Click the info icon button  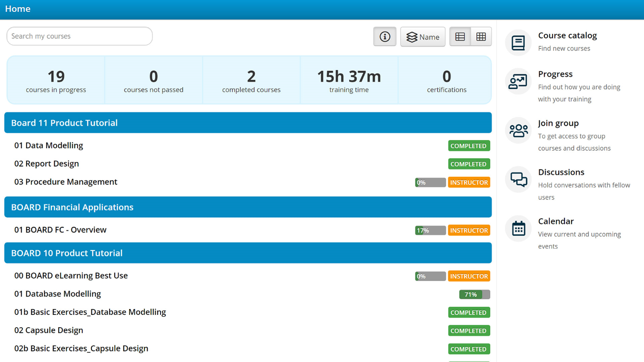coord(385,37)
